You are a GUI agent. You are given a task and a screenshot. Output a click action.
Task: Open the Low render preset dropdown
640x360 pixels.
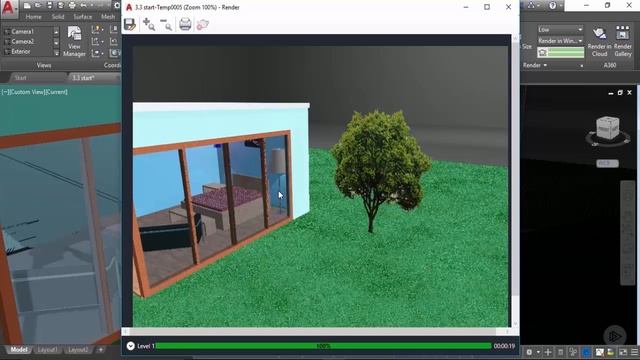click(560, 29)
